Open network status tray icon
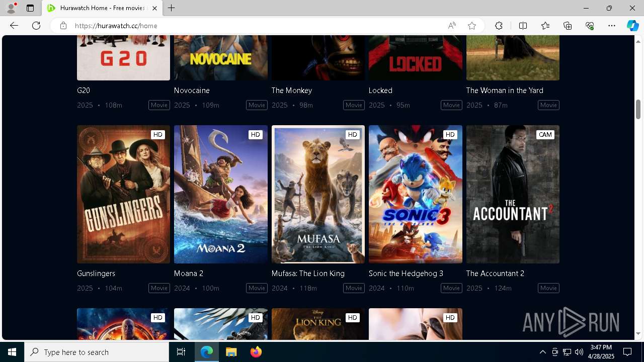Image resolution: width=644 pixels, height=362 pixels. 567,352
